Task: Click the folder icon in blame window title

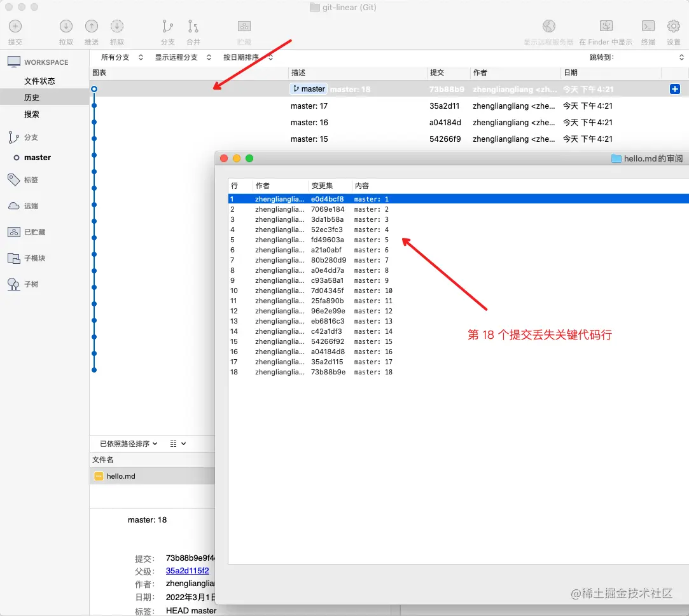Action: (616, 158)
